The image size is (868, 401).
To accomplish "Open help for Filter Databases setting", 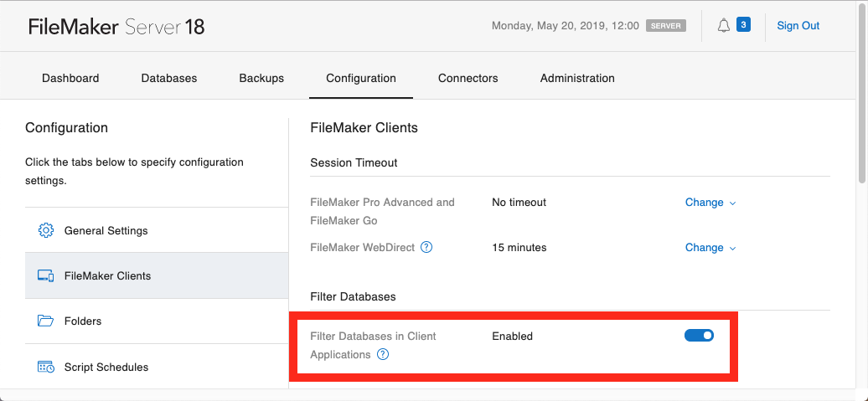I will [x=383, y=354].
